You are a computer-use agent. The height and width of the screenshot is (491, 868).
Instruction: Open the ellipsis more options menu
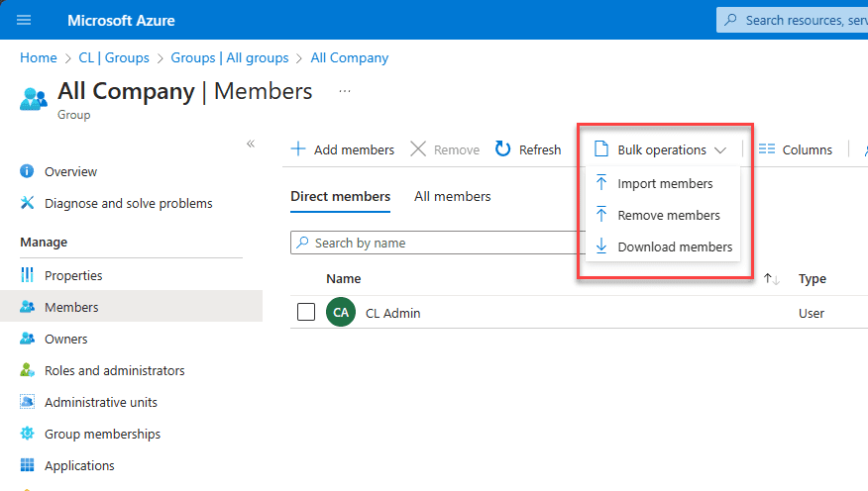point(344,91)
